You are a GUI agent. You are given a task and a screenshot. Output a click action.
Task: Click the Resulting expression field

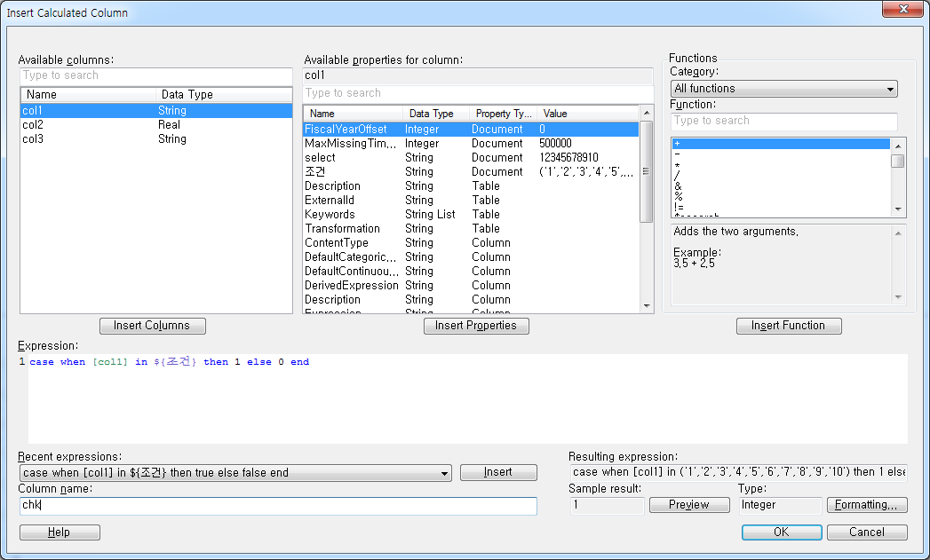(738, 472)
